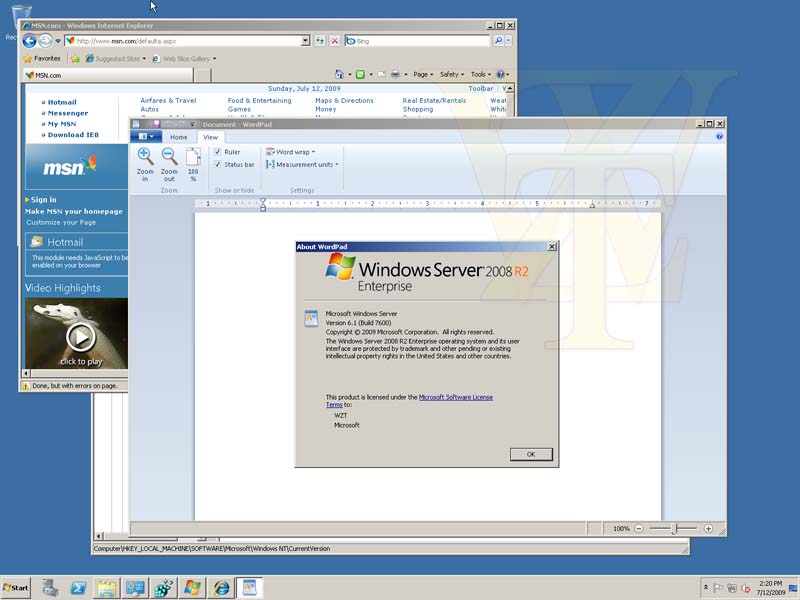800x600 pixels.
Task: Click the WordPad zoom slider handle
Action: tap(674, 529)
